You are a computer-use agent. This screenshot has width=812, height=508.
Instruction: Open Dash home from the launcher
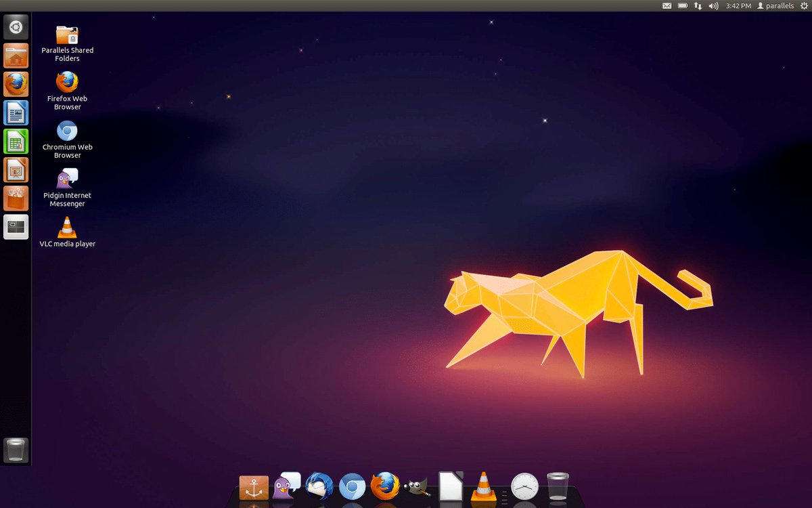(x=16, y=27)
